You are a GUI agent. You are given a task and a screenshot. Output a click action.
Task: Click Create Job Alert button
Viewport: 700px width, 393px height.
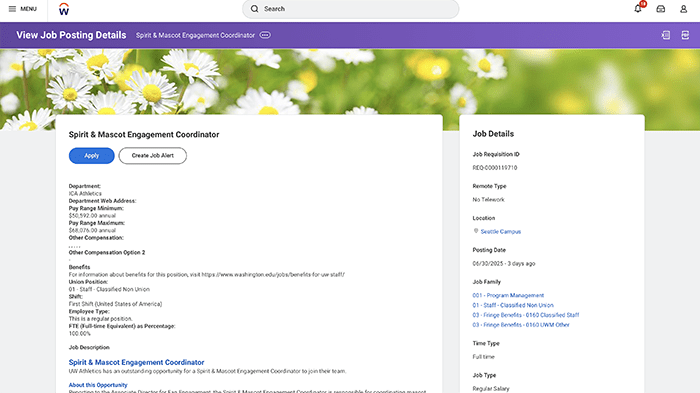pyautogui.click(x=153, y=155)
